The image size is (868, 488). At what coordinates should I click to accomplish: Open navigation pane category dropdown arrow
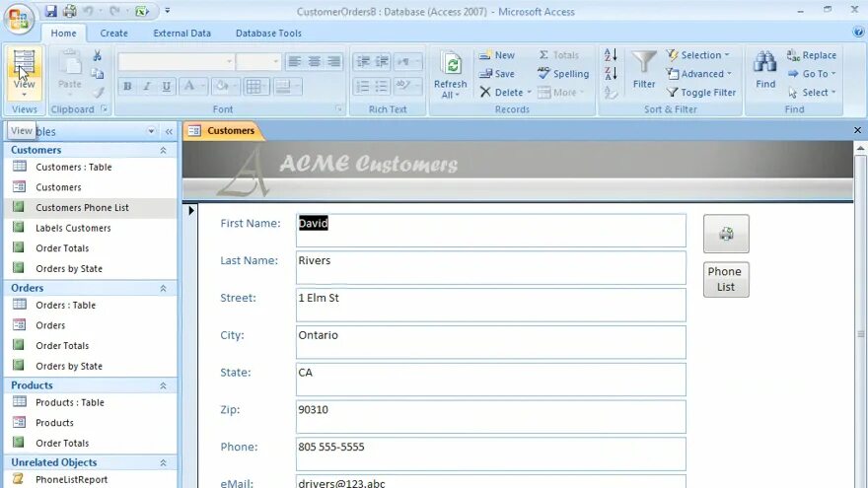pyautogui.click(x=151, y=131)
